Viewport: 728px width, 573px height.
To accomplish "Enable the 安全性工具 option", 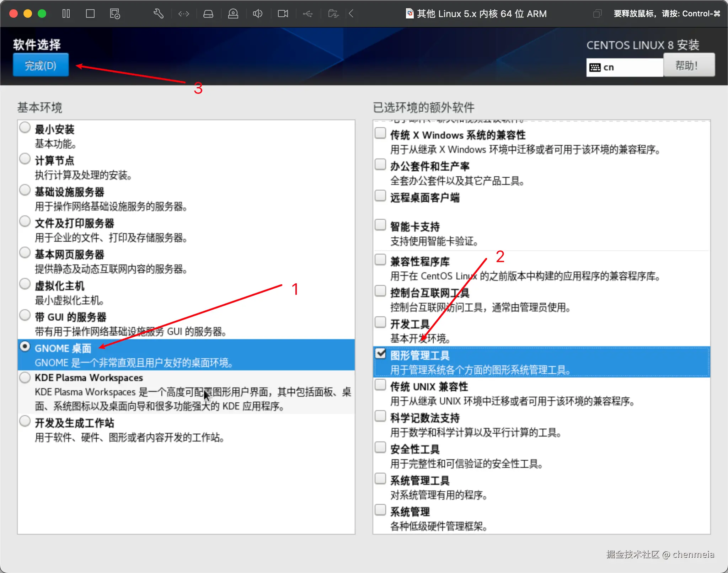I will [x=380, y=447].
